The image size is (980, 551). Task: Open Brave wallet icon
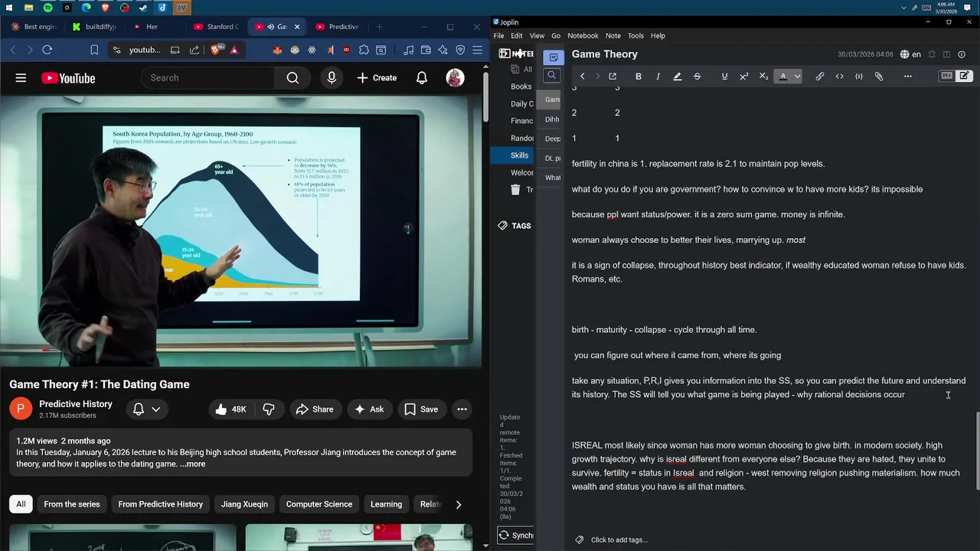pos(426,50)
